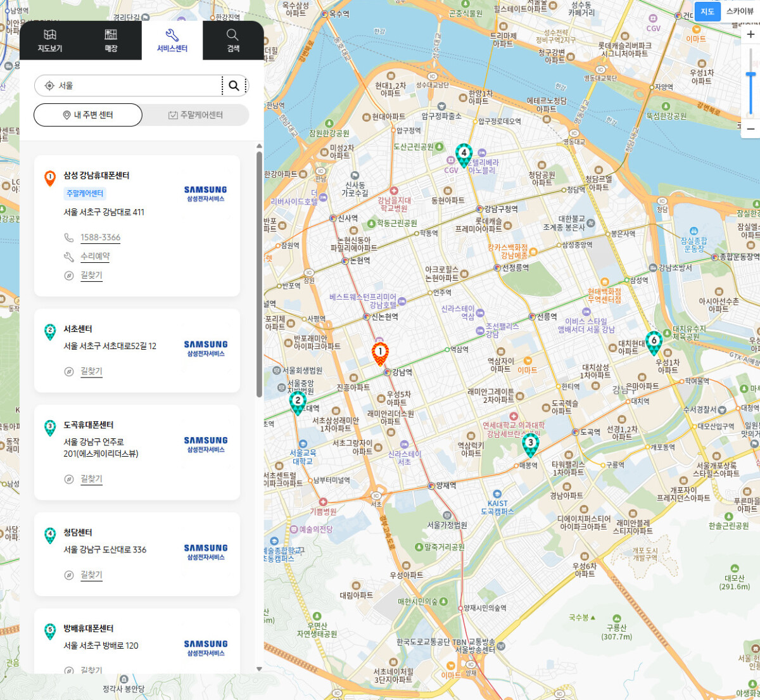The width and height of the screenshot is (760, 700).
Task: Click the search magnifier icon in the search box
Action: [x=234, y=86]
